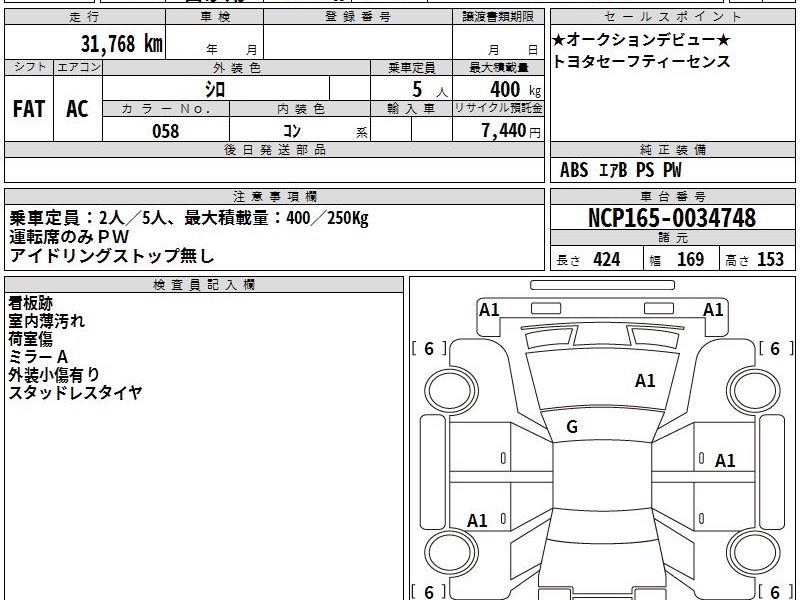Image resolution: width=800 pixels, height=600 pixels.
Task: Click the ★オークションデビュー★ sales point line
Action: pyautogui.click(x=641, y=39)
